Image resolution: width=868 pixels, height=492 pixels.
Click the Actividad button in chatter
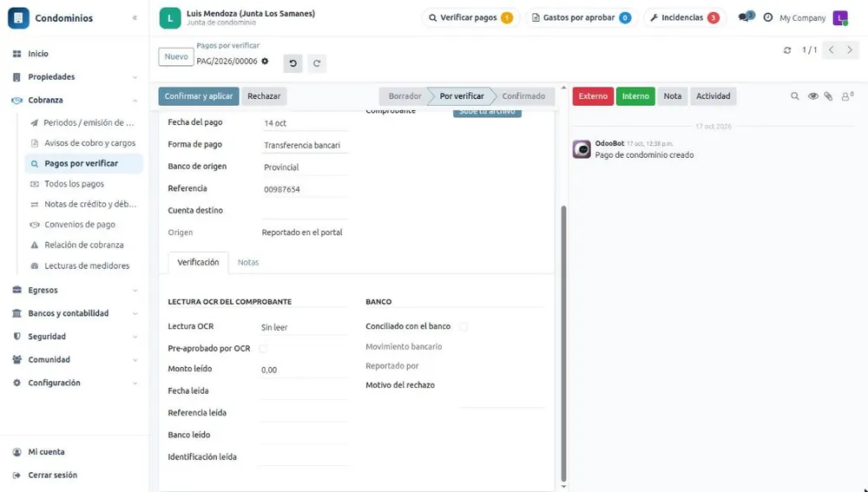coord(713,96)
